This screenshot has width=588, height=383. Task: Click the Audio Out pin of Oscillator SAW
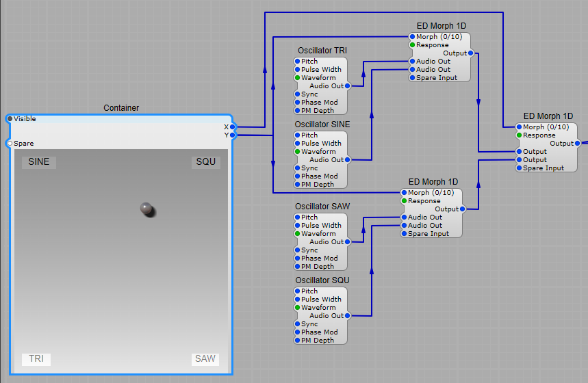(348, 242)
